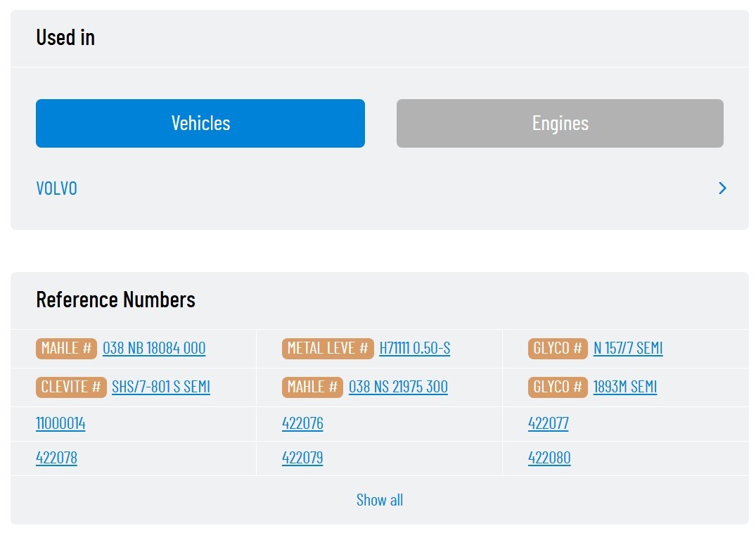Expand the list with Show all
Image resolution: width=756 pixels, height=540 pixels.
(379, 500)
